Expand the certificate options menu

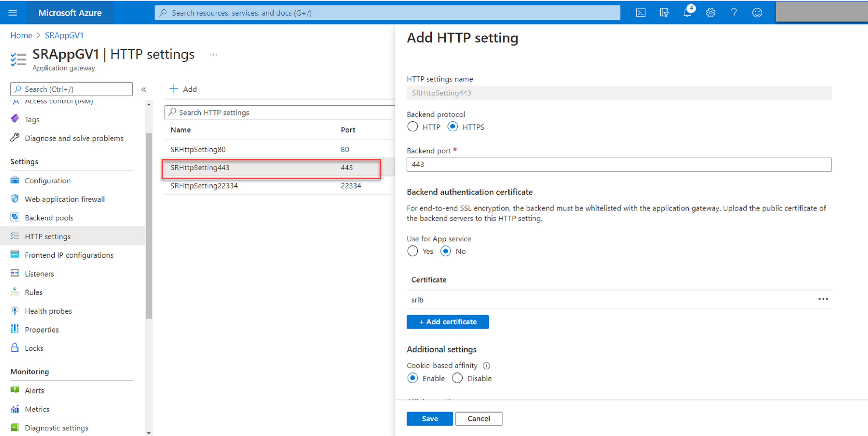824,299
